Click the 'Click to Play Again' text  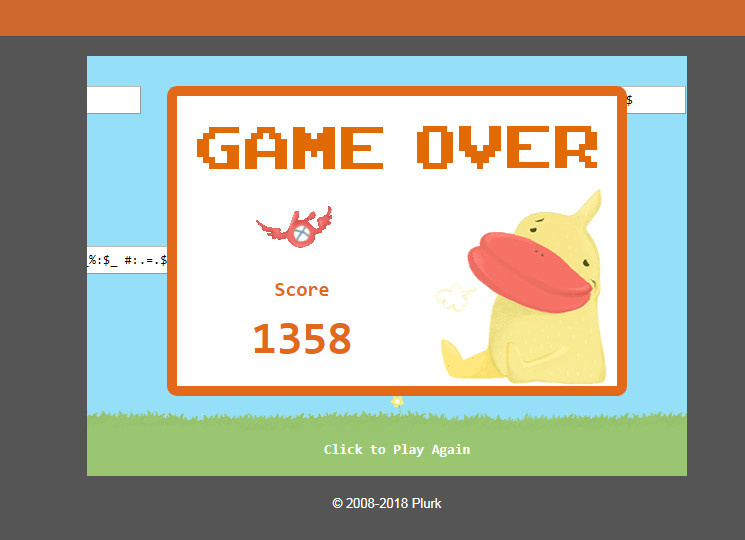tap(397, 449)
